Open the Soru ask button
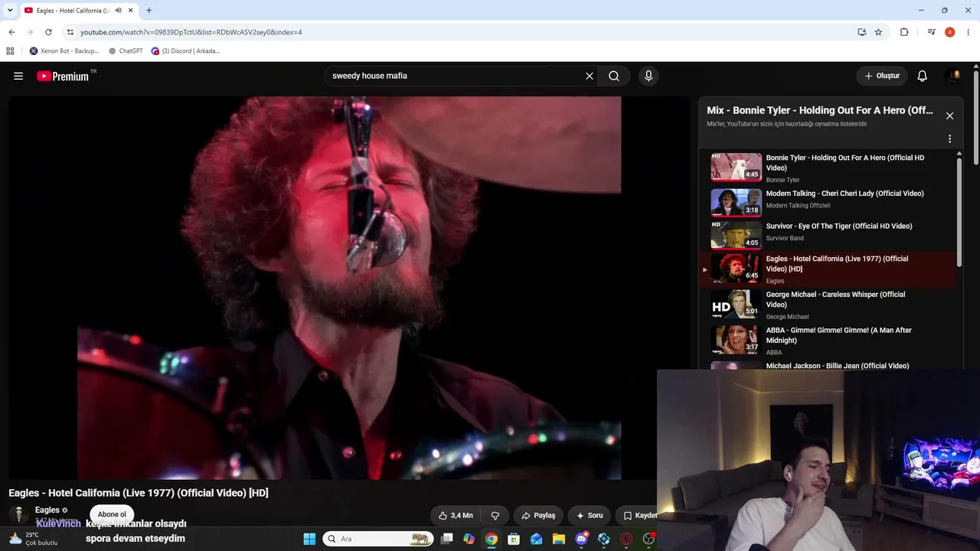The width and height of the screenshot is (980, 551). (x=590, y=516)
